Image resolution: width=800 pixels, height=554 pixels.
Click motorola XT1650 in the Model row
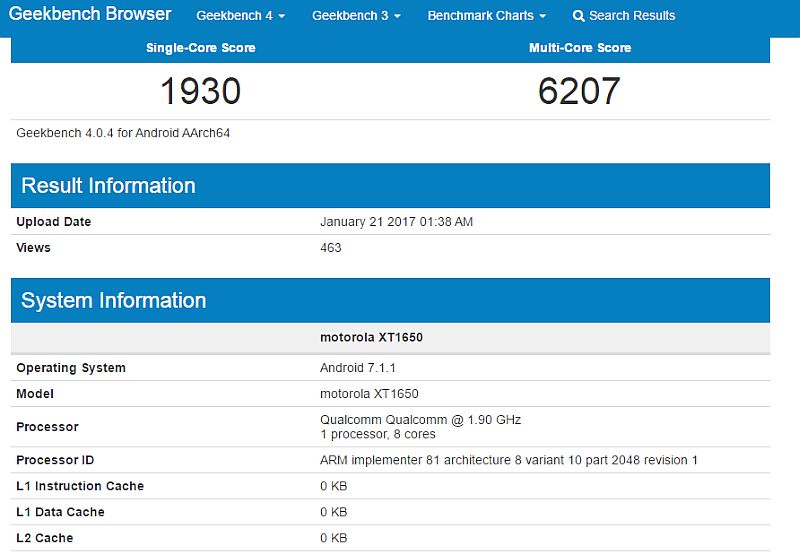click(369, 394)
